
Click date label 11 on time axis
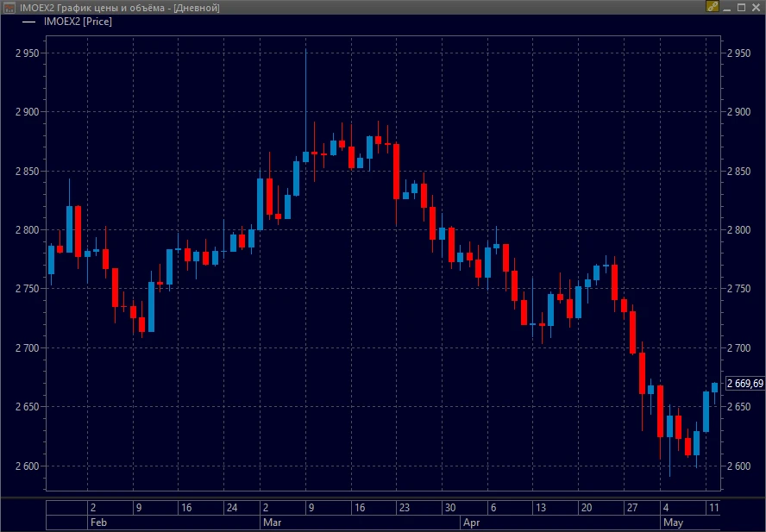pyautogui.click(x=714, y=508)
